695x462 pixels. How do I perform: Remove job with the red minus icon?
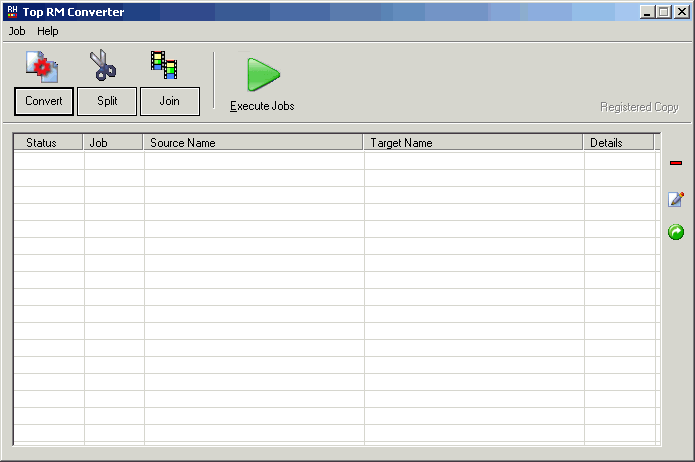(x=676, y=163)
